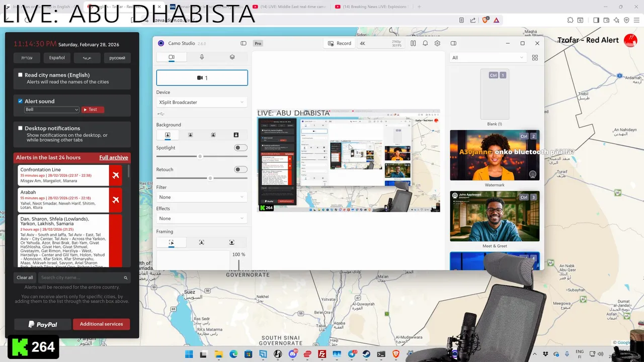Click the browser share icon
The image size is (644, 362).
click(473, 20)
